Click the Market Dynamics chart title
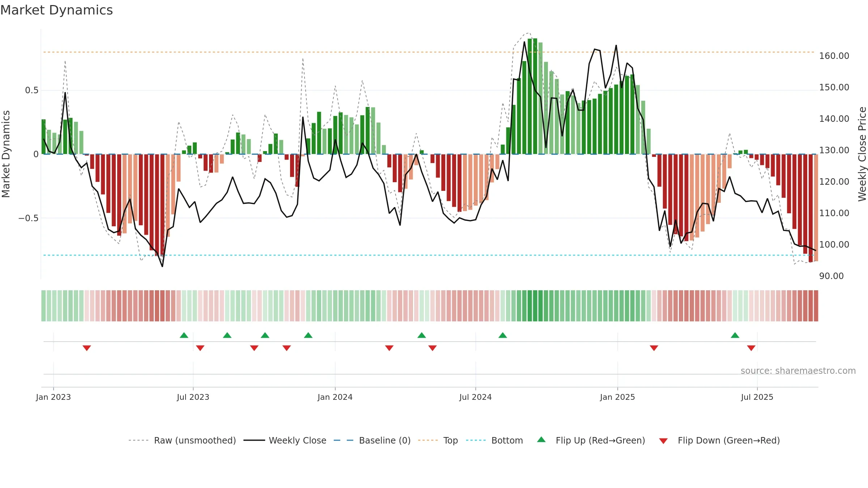Screen dimensions: 868x488 56,10
